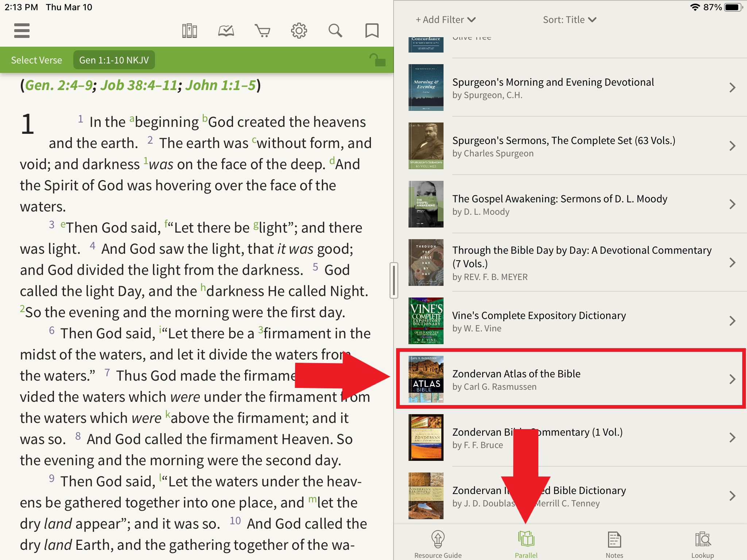Follow the Gen. 2:4–9 cross-reference link
Viewport: 747px width, 560px height.
(x=59, y=85)
